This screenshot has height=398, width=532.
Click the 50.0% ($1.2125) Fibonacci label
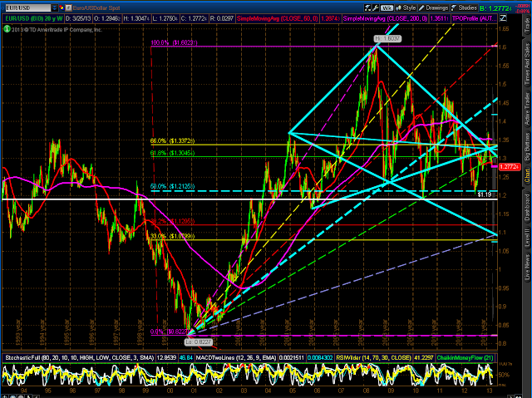(172, 186)
